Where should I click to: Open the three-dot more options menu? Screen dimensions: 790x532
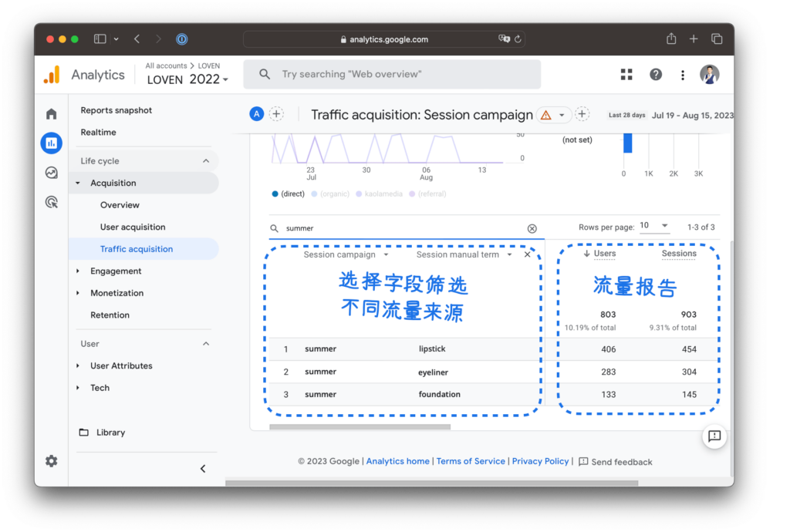tap(683, 75)
